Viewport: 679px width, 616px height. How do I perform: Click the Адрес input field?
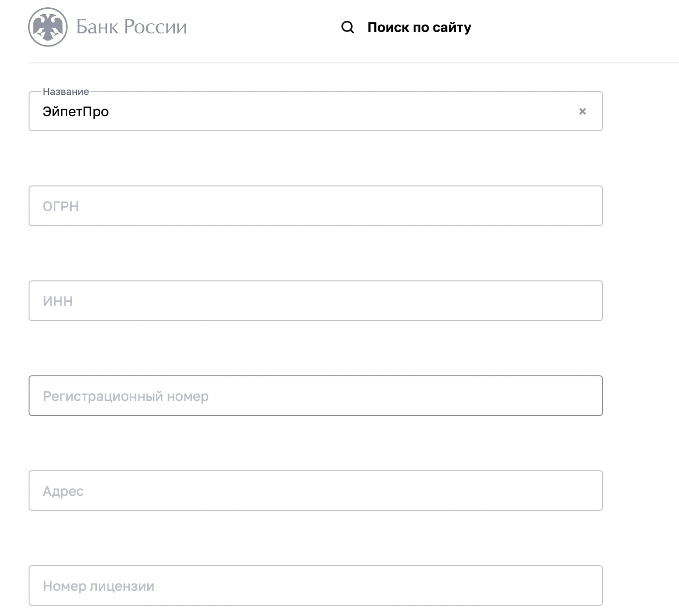[315, 491]
